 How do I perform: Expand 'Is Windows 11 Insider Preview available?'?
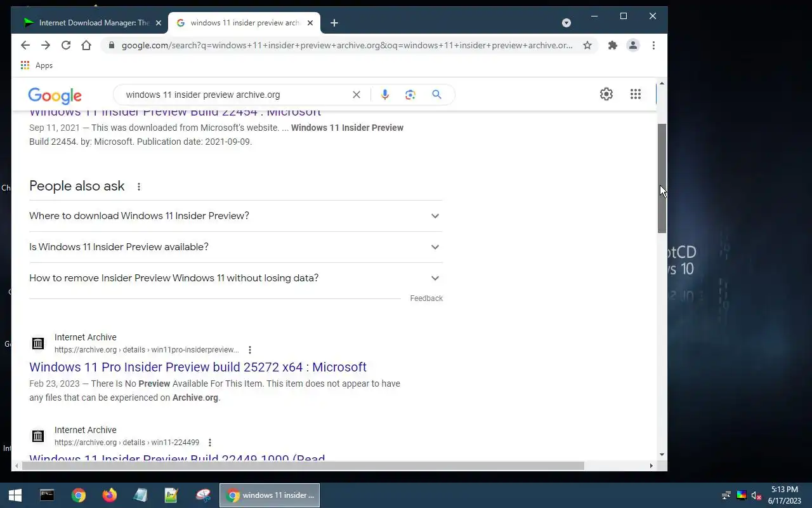[236, 247]
